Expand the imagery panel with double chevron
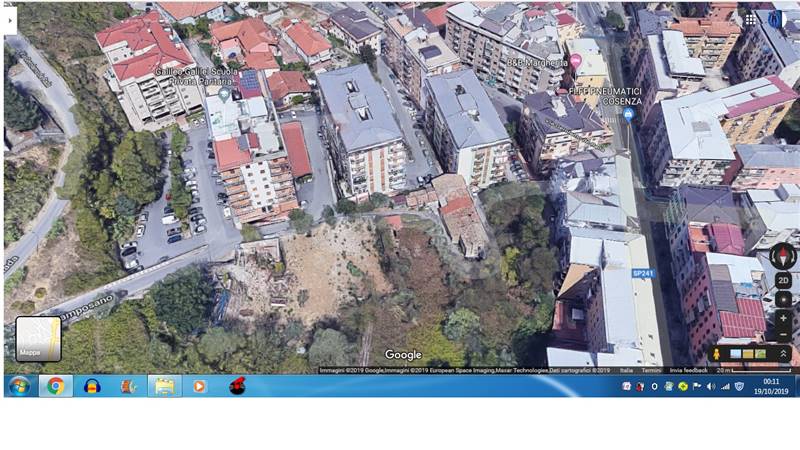Viewport: 800px width, 450px height. (x=783, y=354)
